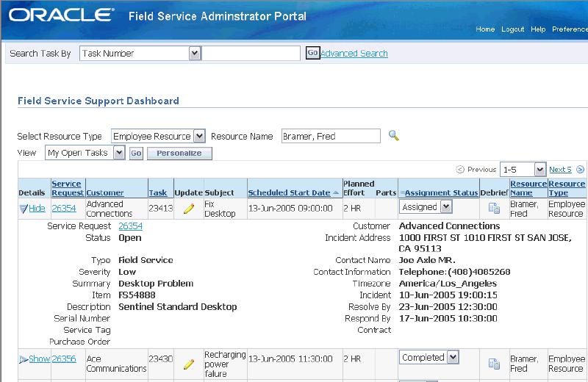Click the Resource Name search magnifier icon
The width and height of the screenshot is (588, 382).
click(394, 136)
